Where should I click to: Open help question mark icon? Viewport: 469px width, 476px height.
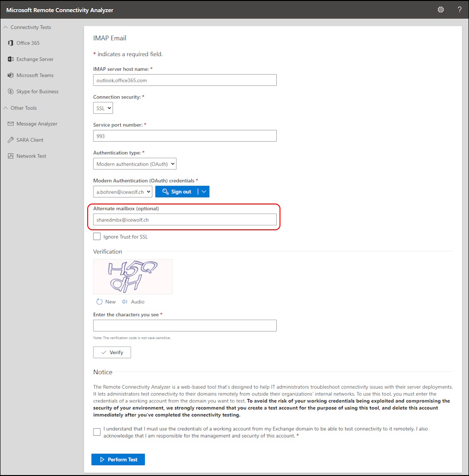click(x=460, y=10)
